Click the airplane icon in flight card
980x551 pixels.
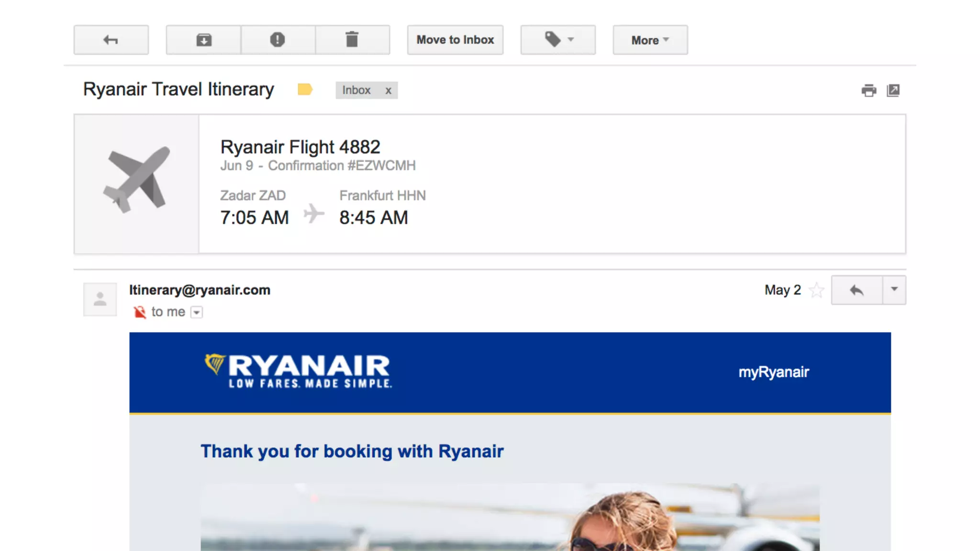pyautogui.click(x=137, y=180)
